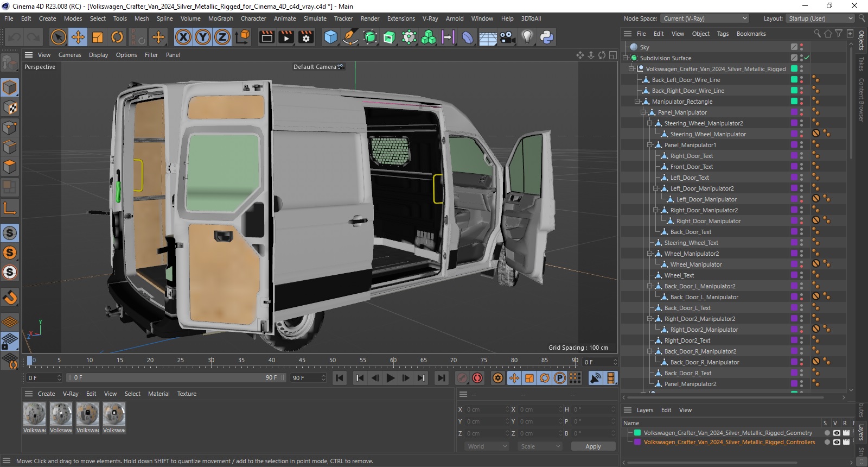Collapse Left_Door_Manipulator2 node
The width and height of the screenshot is (868, 467).
655,188
